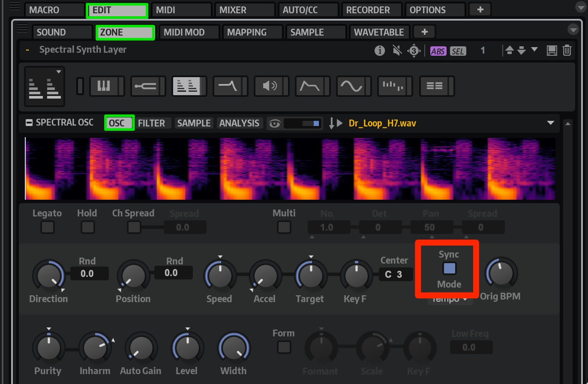Click the Center C 3 field
588x384 pixels.
tap(396, 274)
